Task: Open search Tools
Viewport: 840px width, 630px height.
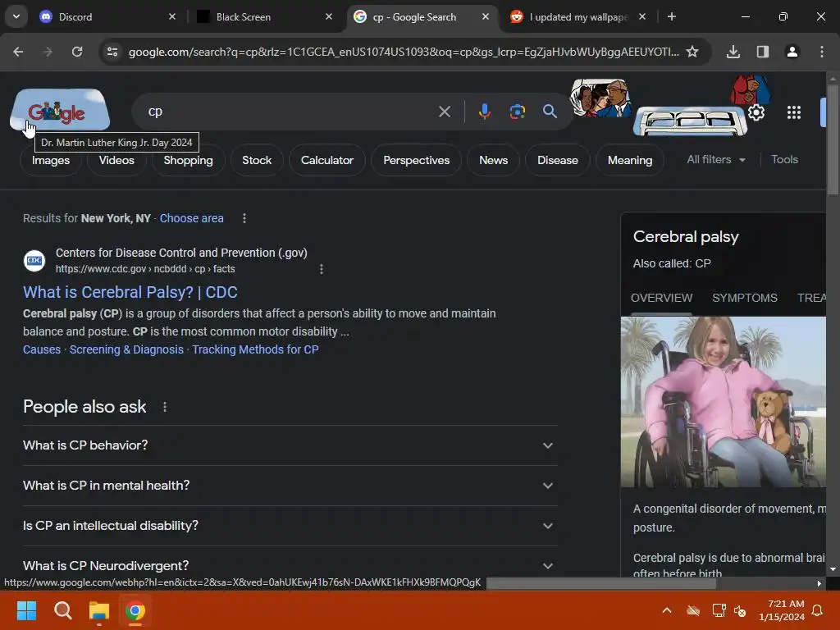Action: click(784, 160)
